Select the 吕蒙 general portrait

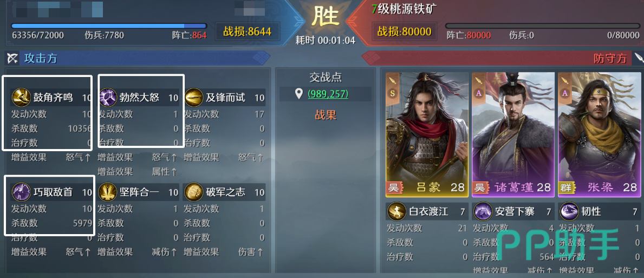[x=427, y=133]
